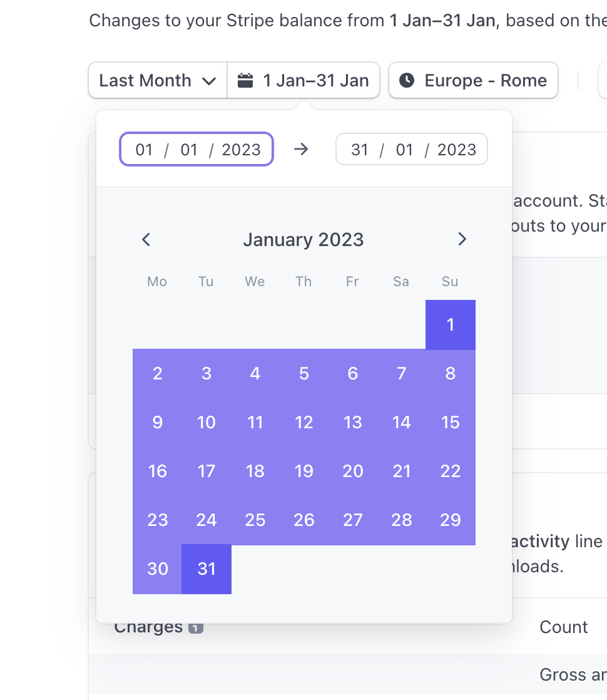This screenshot has height=700, width=607.
Task: Click the start date input field
Action: (196, 150)
